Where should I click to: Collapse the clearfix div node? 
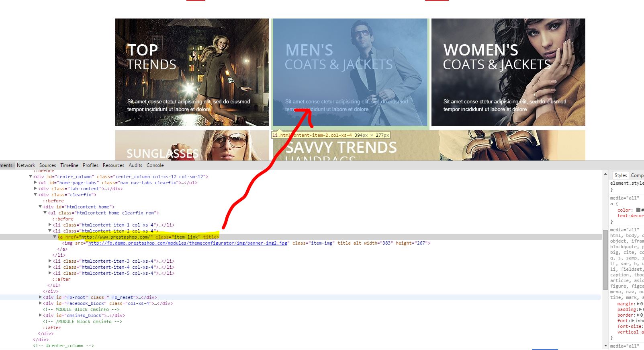36,195
